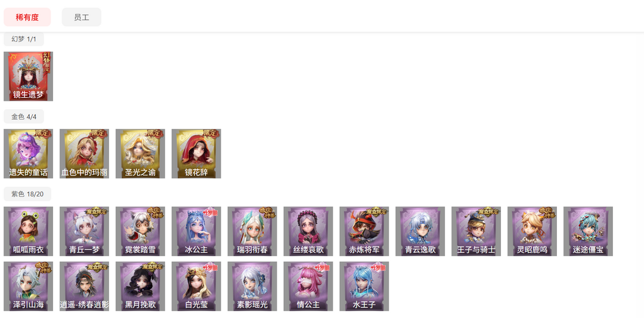The width and height of the screenshot is (644, 318).
Task: Pick the 王子与骑士 skin card
Action: (x=476, y=231)
